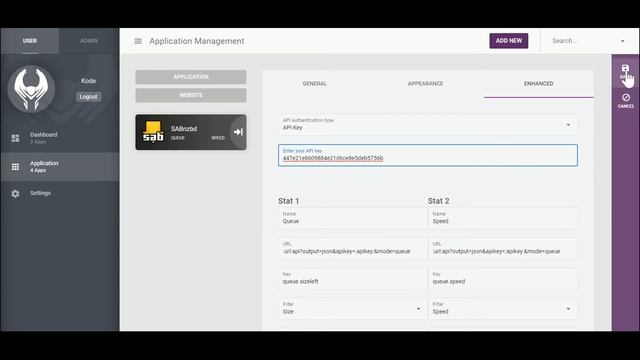Click the SABnzbd card arrow icon
Viewport: 640px width, 360px height.
pos(238,132)
